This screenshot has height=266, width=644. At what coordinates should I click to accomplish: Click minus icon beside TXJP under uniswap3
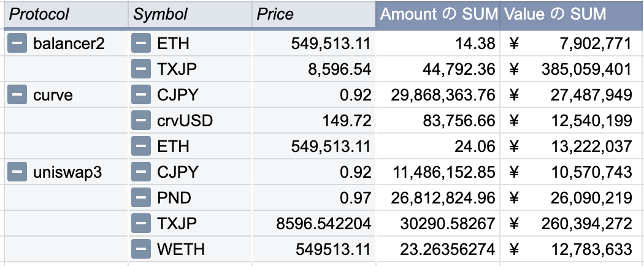tap(142, 224)
